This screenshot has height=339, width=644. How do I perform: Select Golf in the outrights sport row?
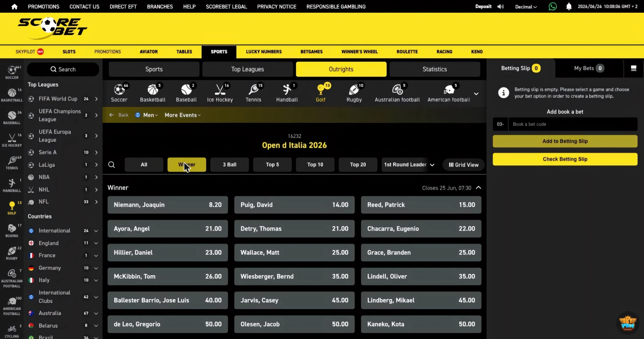coord(321,93)
